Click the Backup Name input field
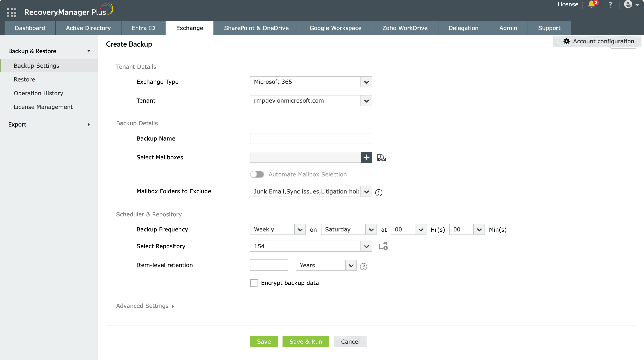Screen dimensions: 644x360 coord(311,139)
